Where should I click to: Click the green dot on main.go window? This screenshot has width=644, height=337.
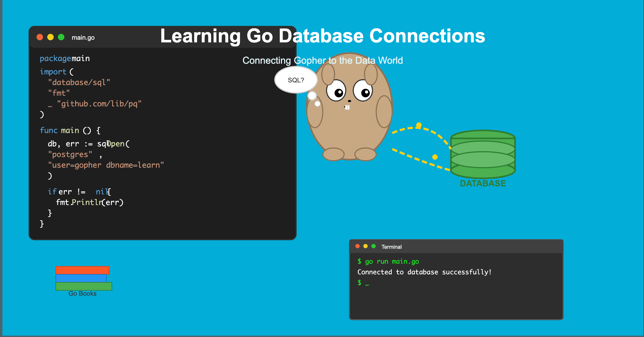click(x=61, y=37)
